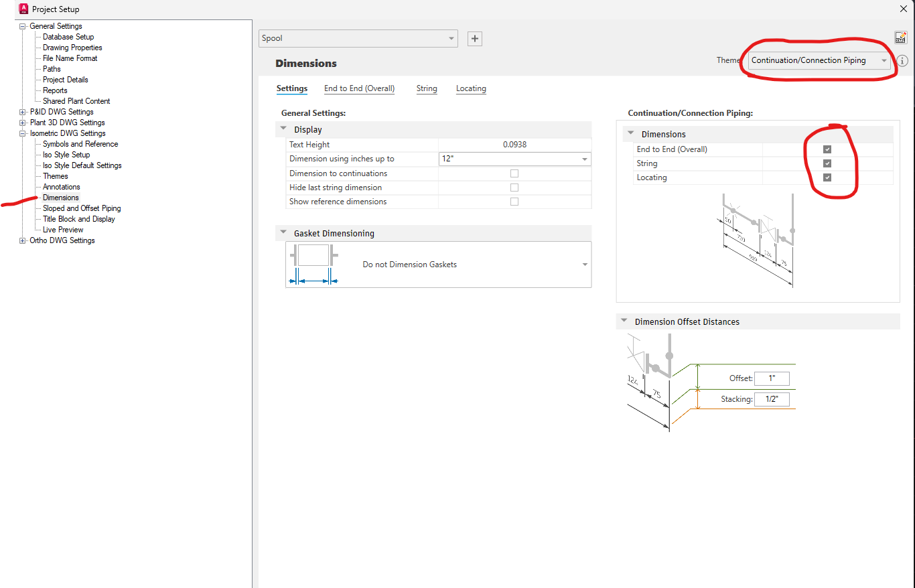This screenshot has width=915, height=588.
Task: Switch to the String tab
Action: coord(427,88)
